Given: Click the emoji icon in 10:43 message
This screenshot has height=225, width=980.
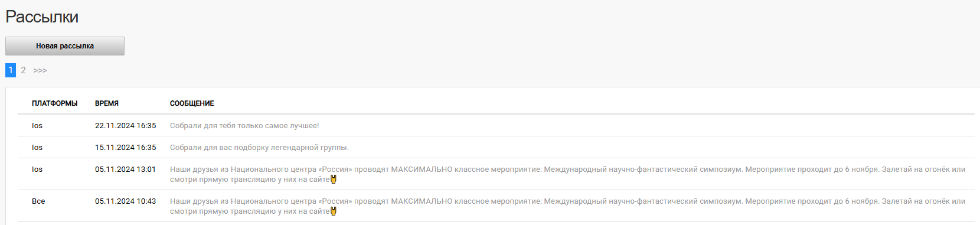Looking at the screenshot, I should [334, 211].
